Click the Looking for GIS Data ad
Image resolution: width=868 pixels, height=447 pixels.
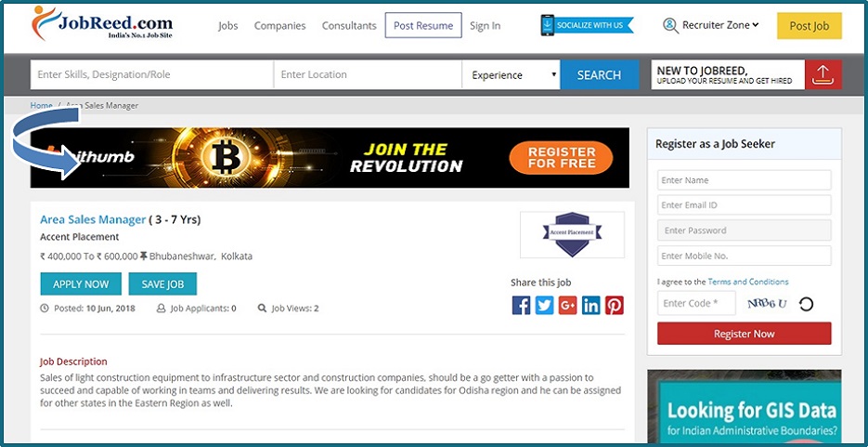tap(744, 406)
